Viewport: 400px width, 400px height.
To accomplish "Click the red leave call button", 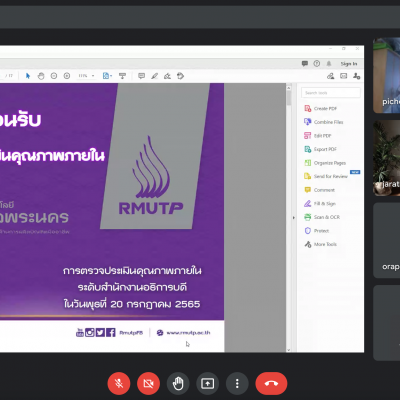I will click(271, 384).
